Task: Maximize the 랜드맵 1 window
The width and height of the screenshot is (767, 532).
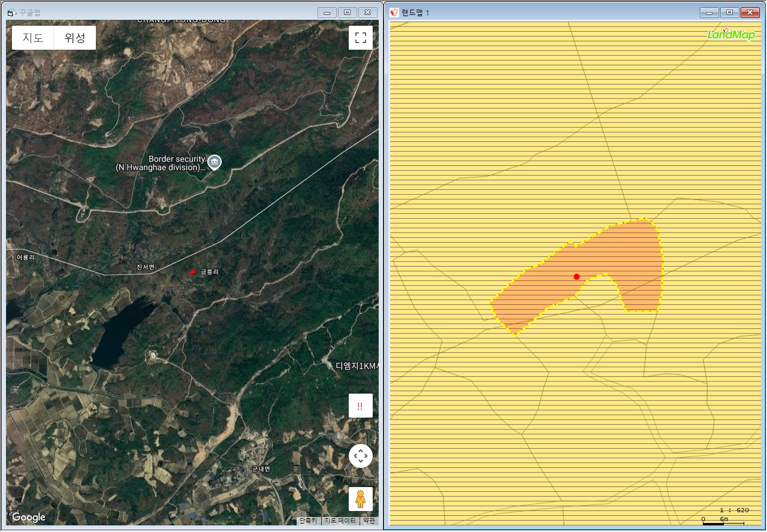Action: point(729,13)
